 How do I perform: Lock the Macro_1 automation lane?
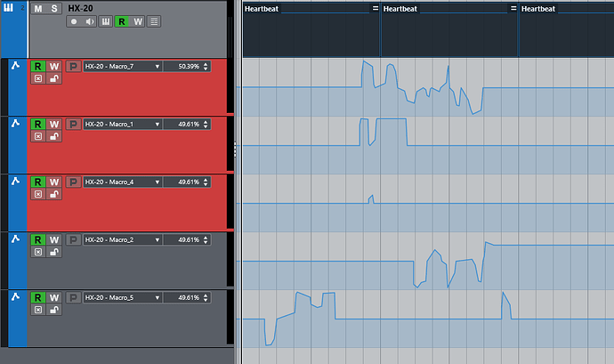[x=54, y=136]
